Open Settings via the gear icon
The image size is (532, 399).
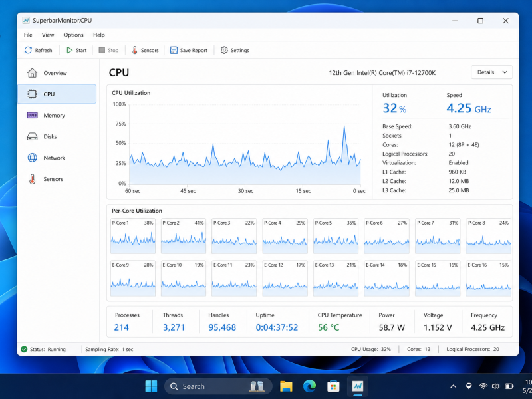pyautogui.click(x=224, y=51)
